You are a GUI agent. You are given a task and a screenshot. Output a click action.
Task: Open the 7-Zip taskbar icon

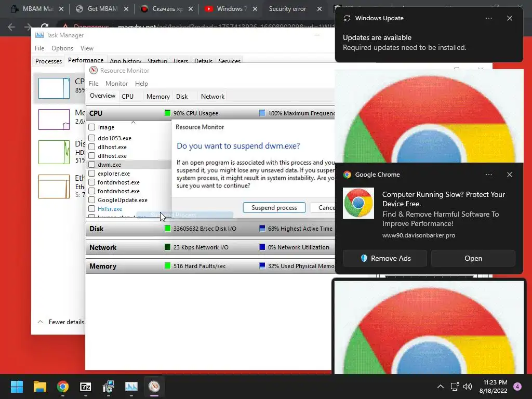coord(86,387)
